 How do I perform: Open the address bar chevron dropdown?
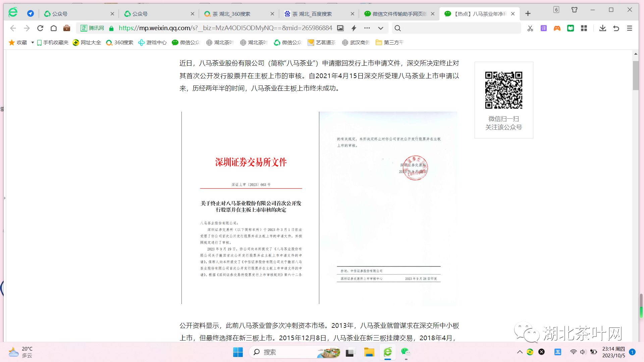click(381, 28)
